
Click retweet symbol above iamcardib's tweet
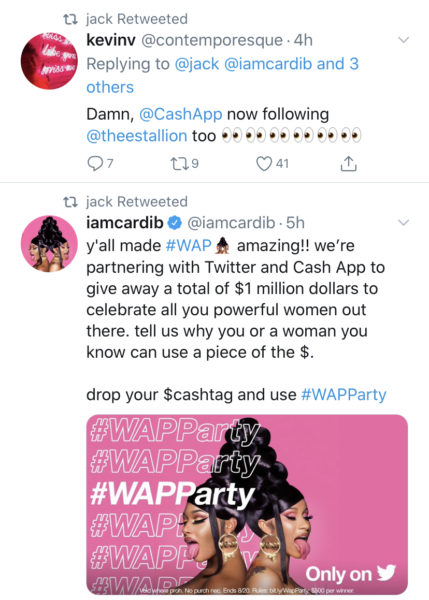[70, 202]
